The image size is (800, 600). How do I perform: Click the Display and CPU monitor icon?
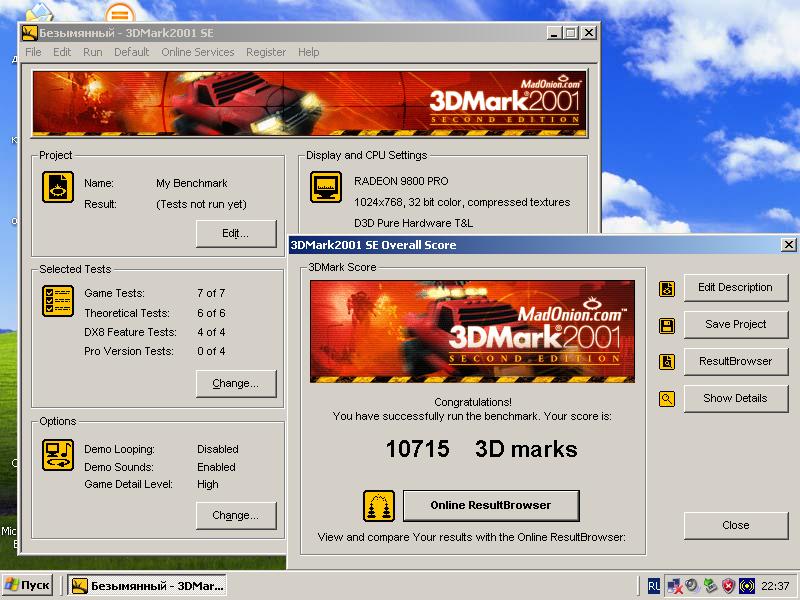[x=326, y=187]
